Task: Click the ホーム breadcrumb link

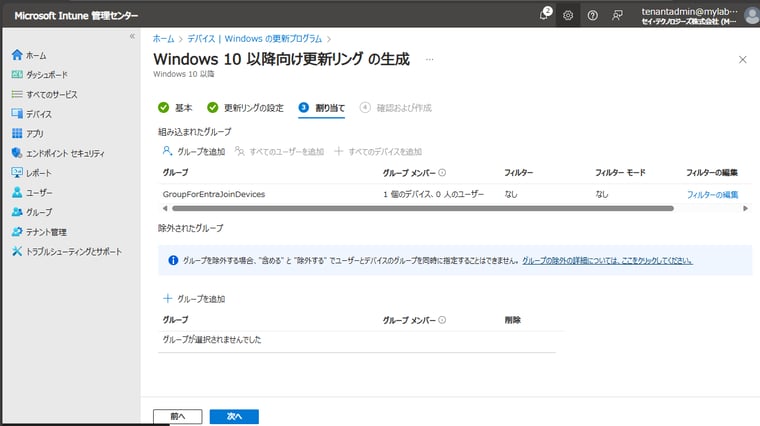Action: pos(163,39)
